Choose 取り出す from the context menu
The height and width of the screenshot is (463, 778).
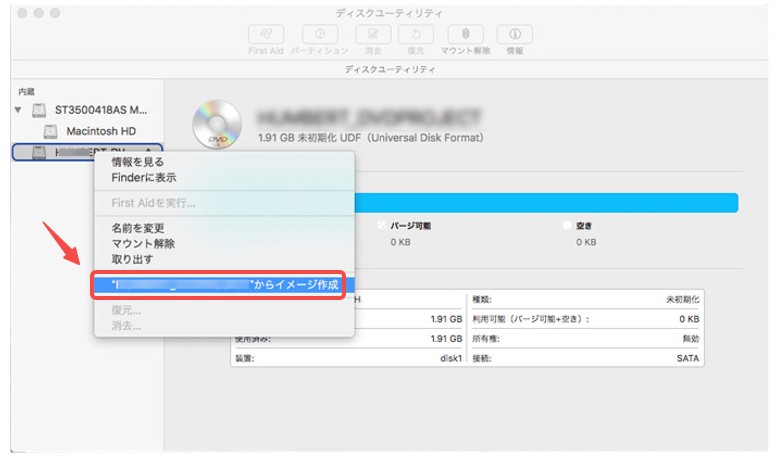tap(132, 259)
